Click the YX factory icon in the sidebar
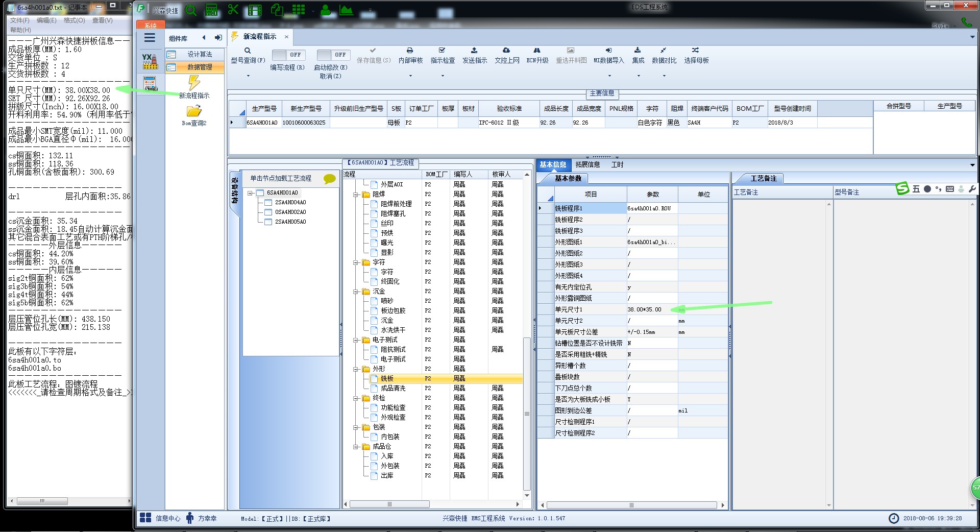The height and width of the screenshot is (532, 980). 150,61
